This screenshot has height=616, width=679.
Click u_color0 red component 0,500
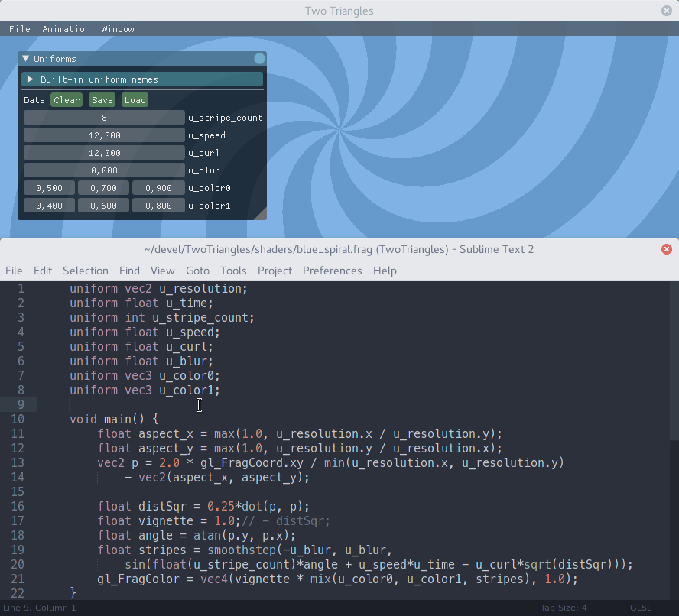click(x=50, y=188)
